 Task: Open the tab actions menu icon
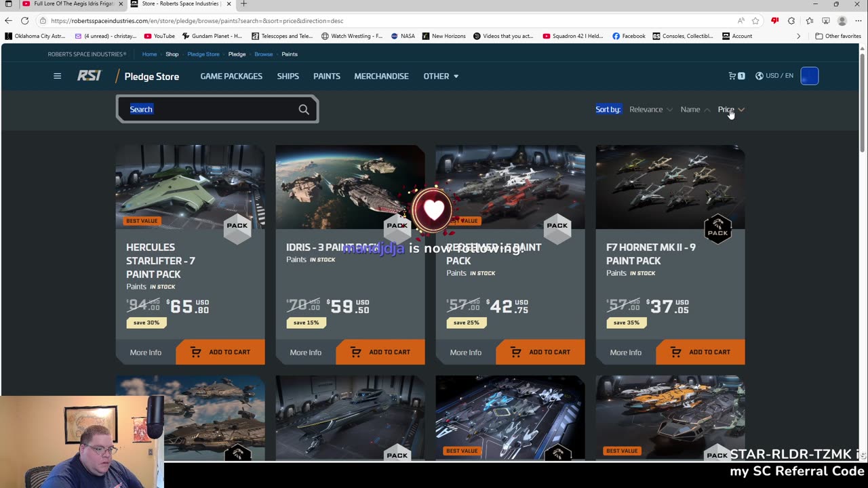(x=8, y=4)
